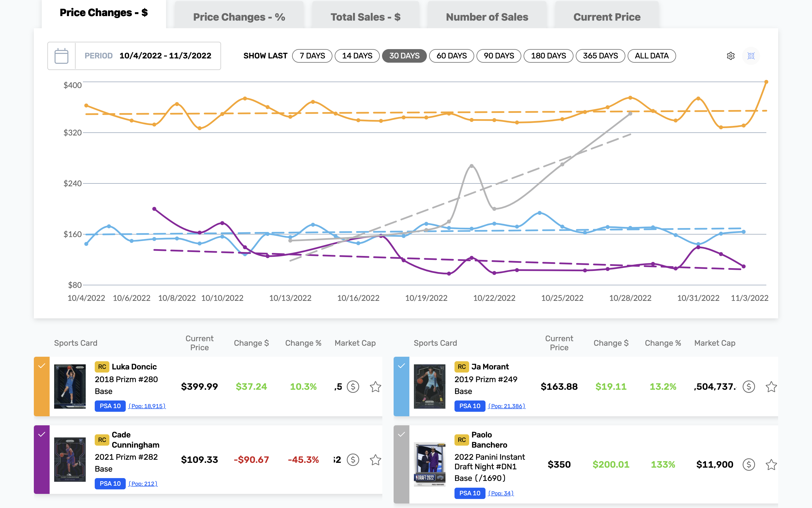Open Paolo Banchero card thumbnail
Screen dimensions: 812x508
pos(429,465)
